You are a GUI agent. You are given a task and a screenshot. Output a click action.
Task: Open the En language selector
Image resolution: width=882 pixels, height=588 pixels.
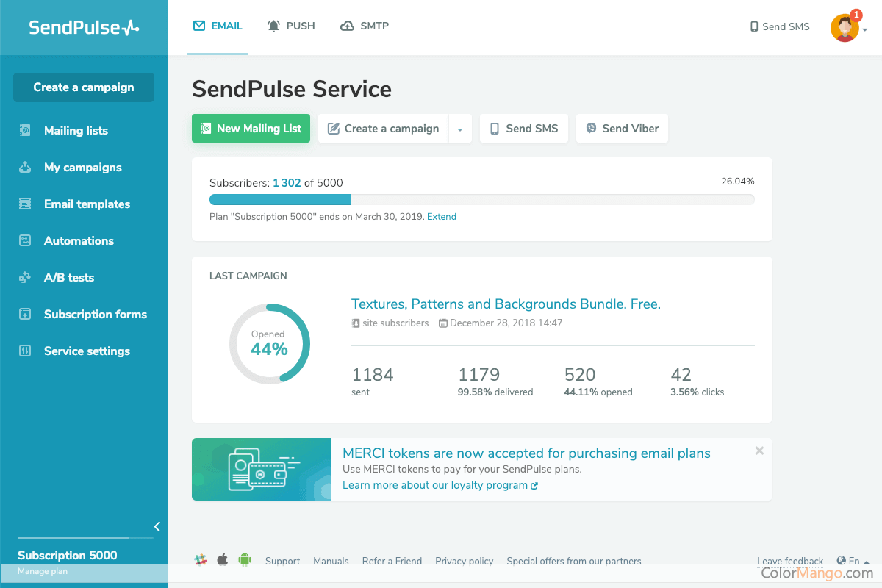point(853,561)
